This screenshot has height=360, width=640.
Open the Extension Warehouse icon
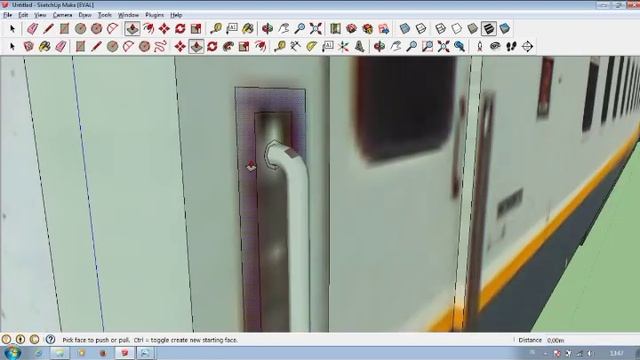(367, 29)
